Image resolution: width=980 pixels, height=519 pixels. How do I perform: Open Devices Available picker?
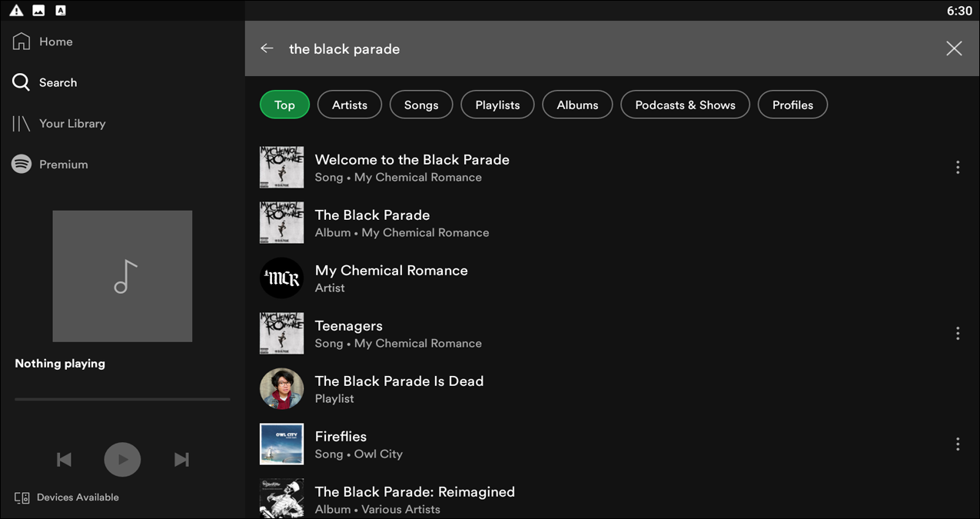[x=67, y=497]
